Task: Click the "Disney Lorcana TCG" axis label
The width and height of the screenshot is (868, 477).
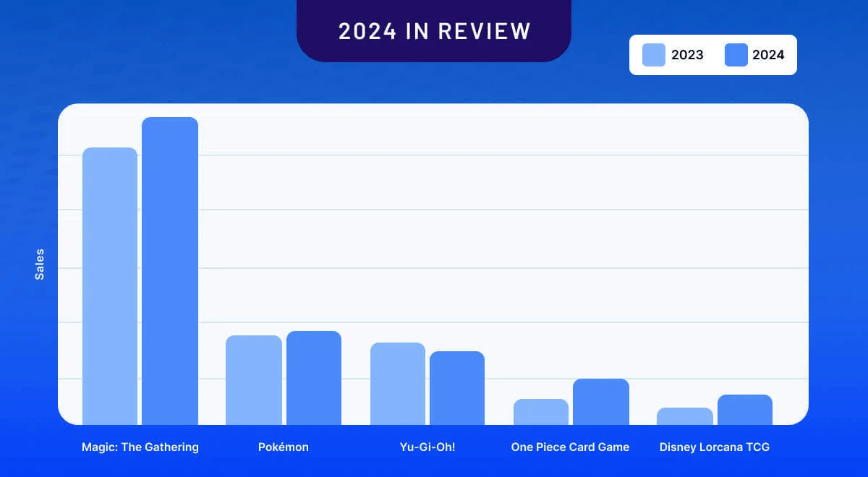Action: click(715, 447)
